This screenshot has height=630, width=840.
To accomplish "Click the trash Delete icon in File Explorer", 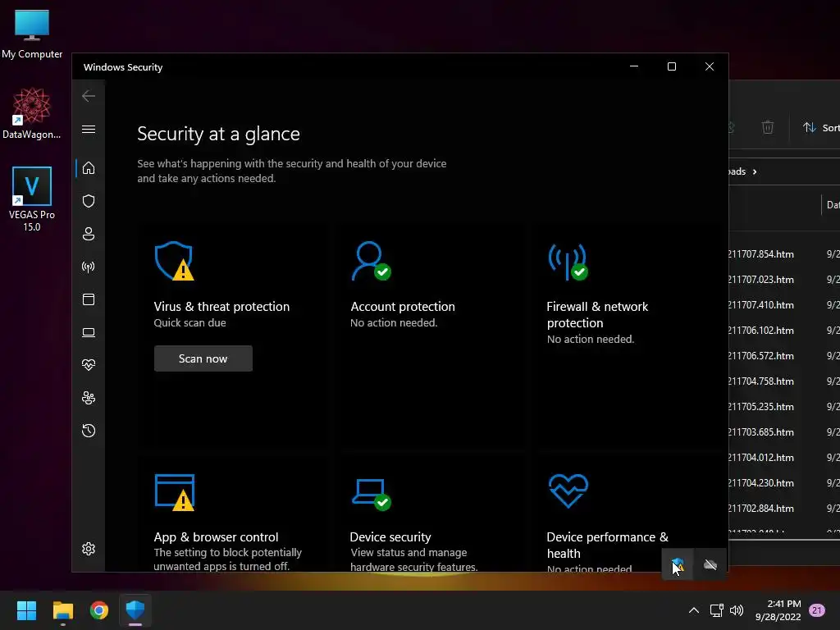I will click(x=768, y=127).
